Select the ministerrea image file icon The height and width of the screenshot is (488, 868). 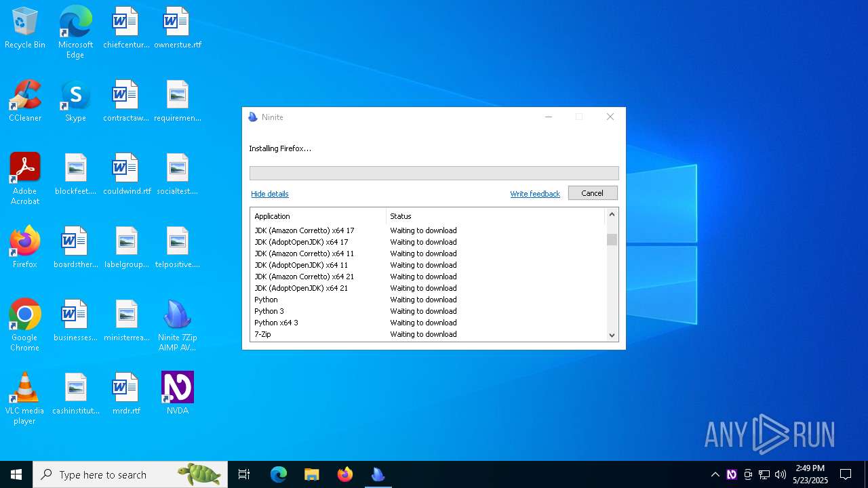coord(126,321)
